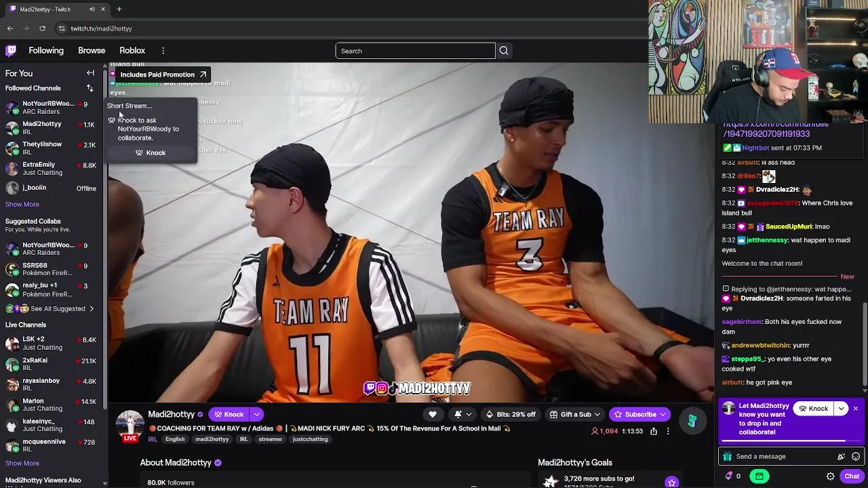Click the Bits: 29% off button
This screenshot has width=868, height=488.
(511, 414)
